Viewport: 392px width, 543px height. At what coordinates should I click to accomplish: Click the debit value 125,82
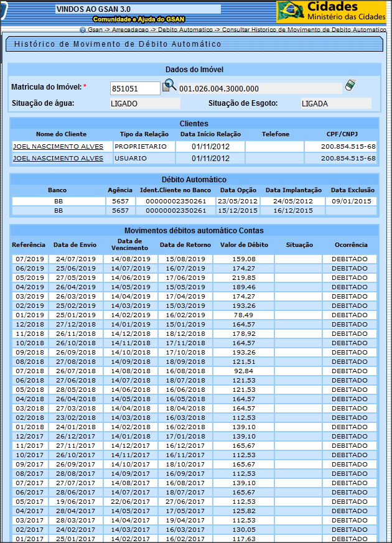[x=244, y=511]
